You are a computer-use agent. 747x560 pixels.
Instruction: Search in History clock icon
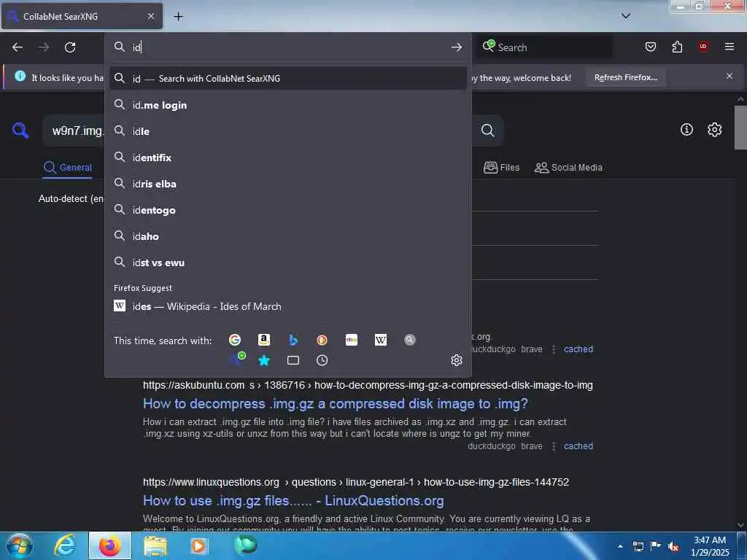[x=322, y=360]
